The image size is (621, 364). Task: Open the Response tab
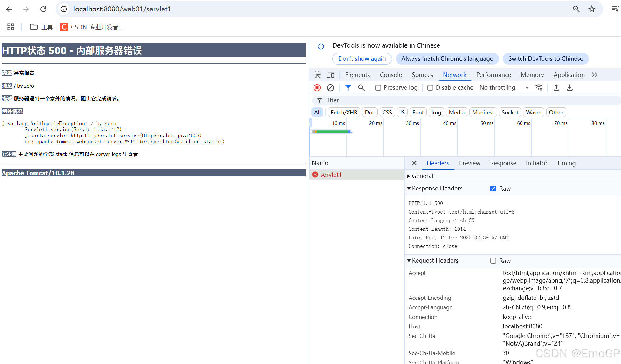503,163
